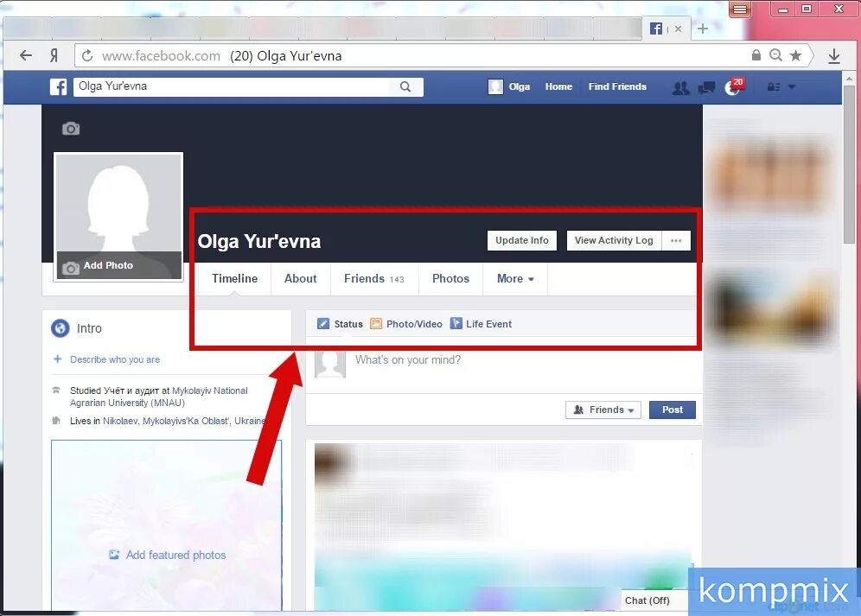Expand account menu arrow in top bar
Image resolution: width=861 pixels, height=616 pixels.
pos(792,86)
